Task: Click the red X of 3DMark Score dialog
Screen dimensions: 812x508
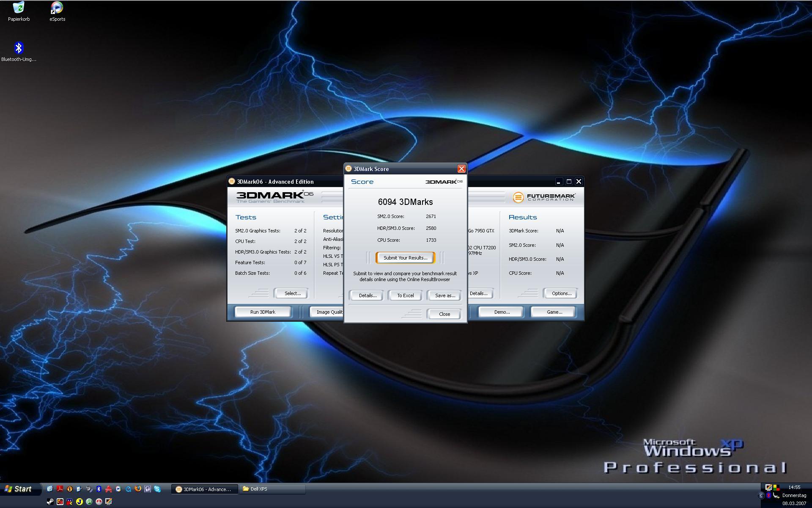Action: point(461,169)
